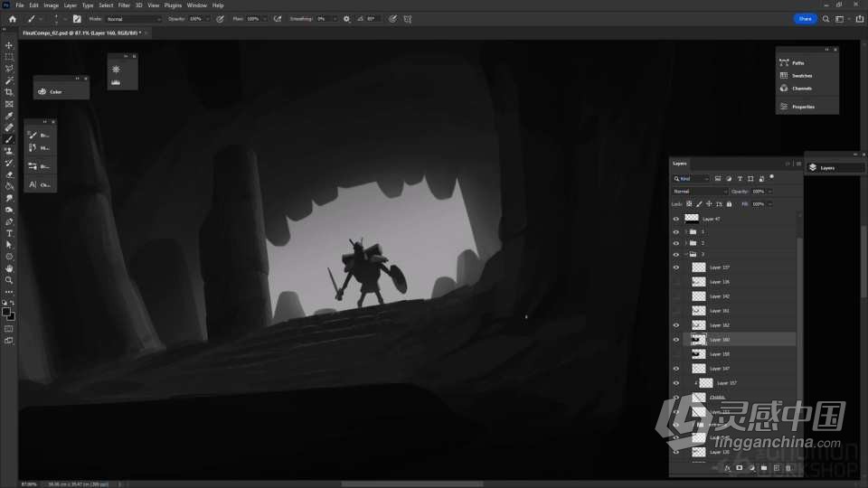Create a new group folder icon
This screenshot has width=868, height=488.
(764, 468)
